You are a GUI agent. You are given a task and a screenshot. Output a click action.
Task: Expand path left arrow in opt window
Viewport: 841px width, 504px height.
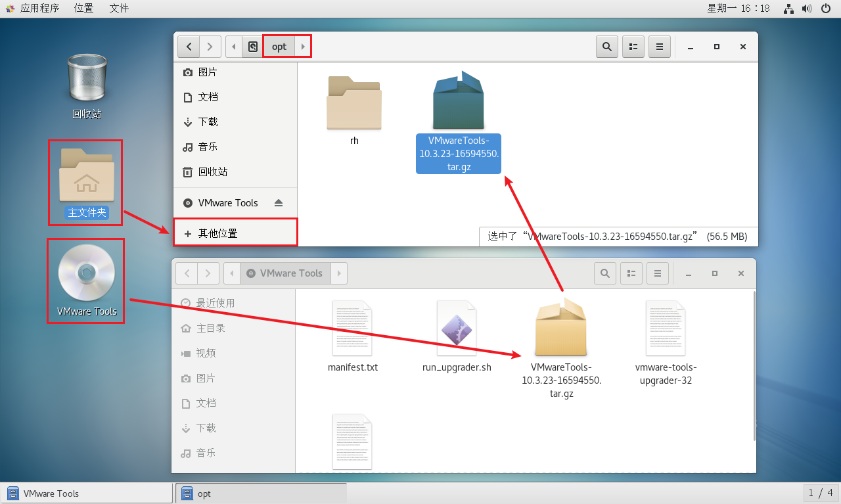click(234, 47)
